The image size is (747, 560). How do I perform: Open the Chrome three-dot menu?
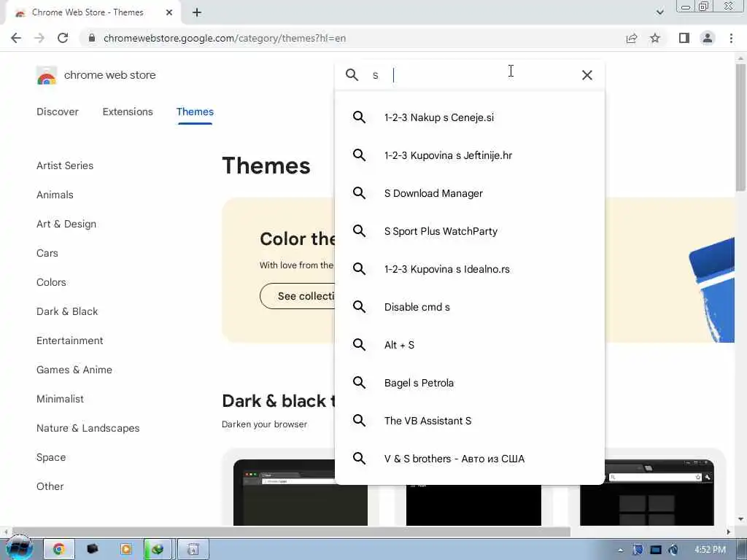[x=731, y=38]
